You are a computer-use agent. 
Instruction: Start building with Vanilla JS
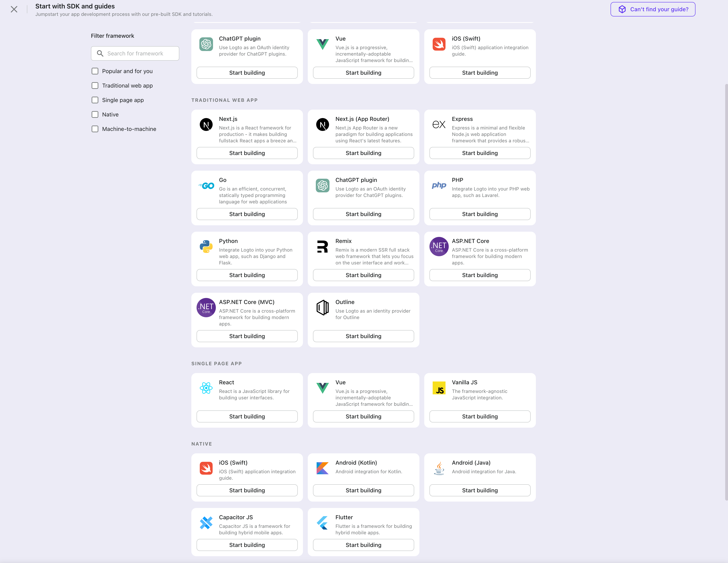[x=480, y=416]
